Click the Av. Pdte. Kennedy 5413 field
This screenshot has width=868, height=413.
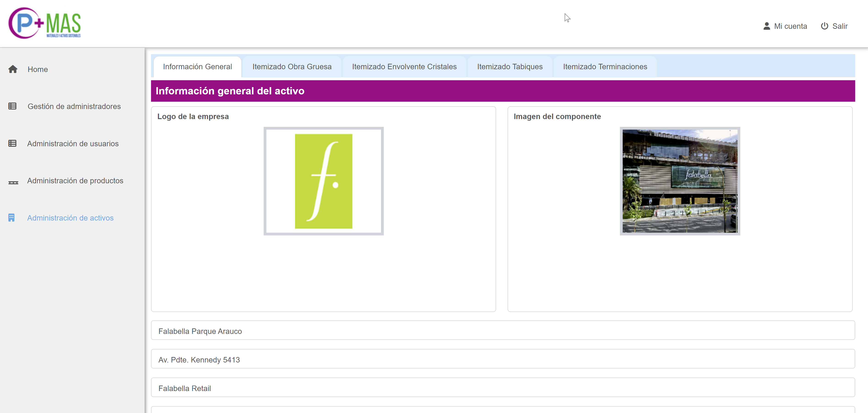click(502, 360)
